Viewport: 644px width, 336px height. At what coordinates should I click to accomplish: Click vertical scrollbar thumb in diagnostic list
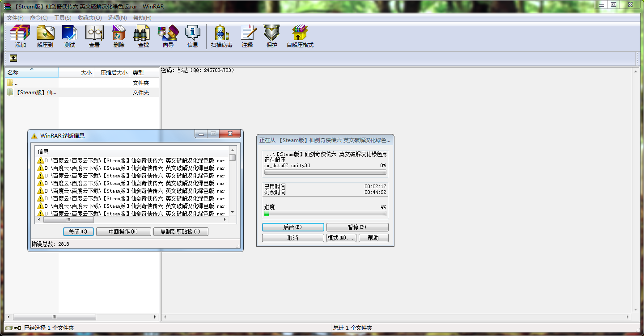pos(233,157)
